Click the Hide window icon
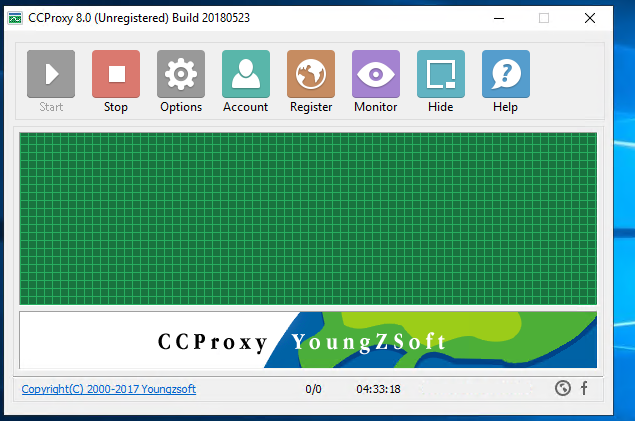The image size is (635, 421). pyautogui.click(x=441, y=74)
